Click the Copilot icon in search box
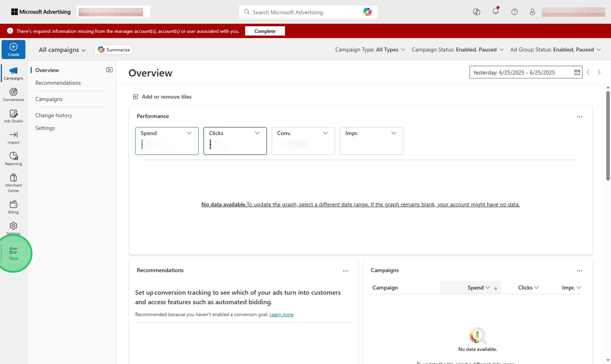This screenshot has width=611, height=364. click(368, 12)
